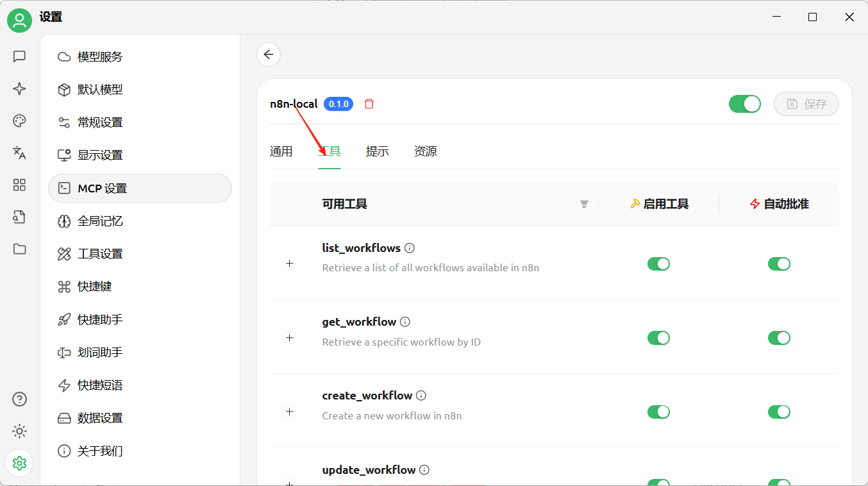Open 快捷键 settings
This screenshot has height=486, width=868.
click(140, 287)
